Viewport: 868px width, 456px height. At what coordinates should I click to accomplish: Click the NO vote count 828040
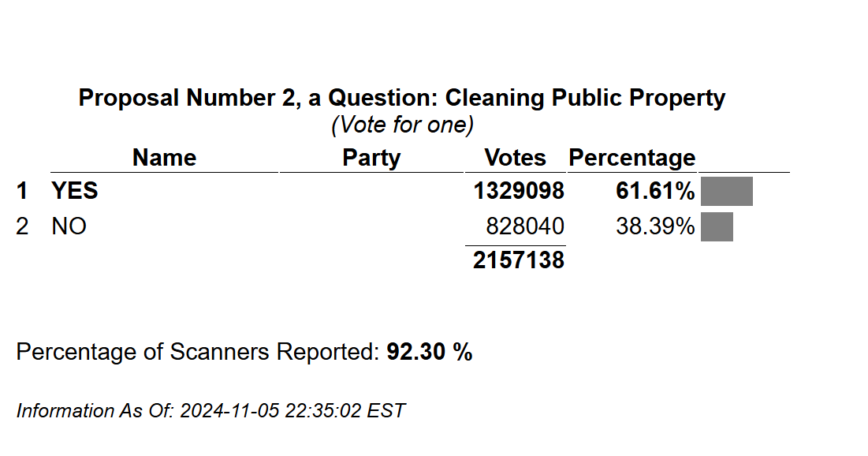525,226
